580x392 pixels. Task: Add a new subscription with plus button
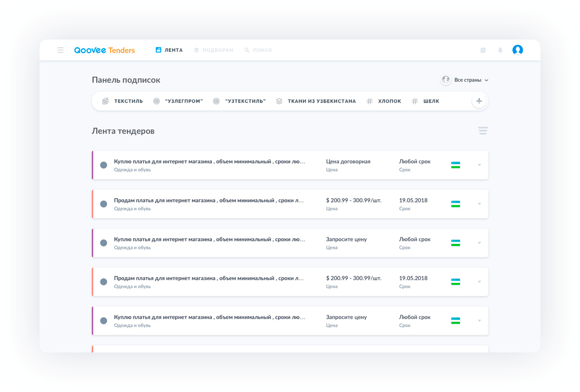tap(479, 101)
